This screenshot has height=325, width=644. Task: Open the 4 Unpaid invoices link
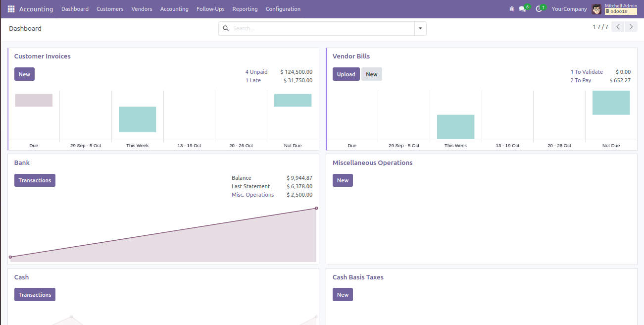[256, 72]
